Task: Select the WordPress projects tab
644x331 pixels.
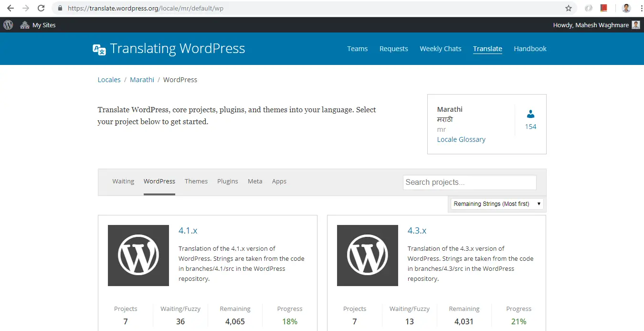Action: tap(159, 182)
